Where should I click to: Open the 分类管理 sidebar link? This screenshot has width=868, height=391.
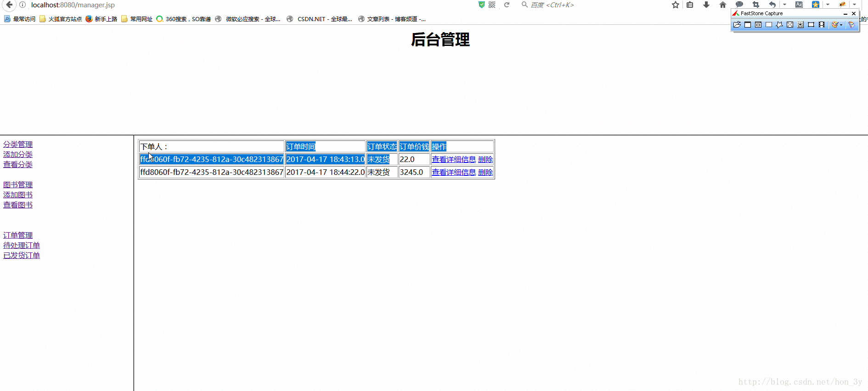18,145
